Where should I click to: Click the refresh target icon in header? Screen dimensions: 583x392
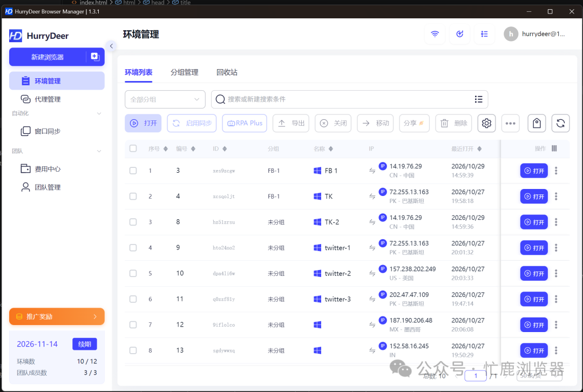(x=459, y=34)
